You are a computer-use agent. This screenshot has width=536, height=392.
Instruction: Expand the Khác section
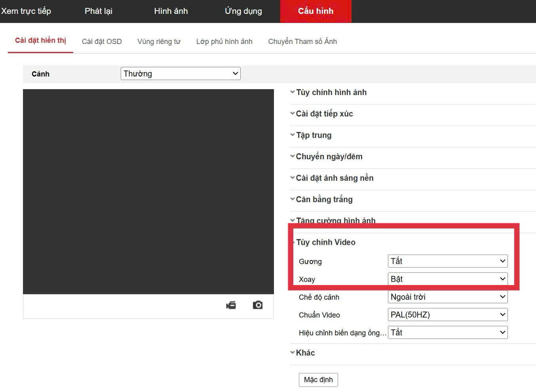pyautogui.click(x=305, y=353)
